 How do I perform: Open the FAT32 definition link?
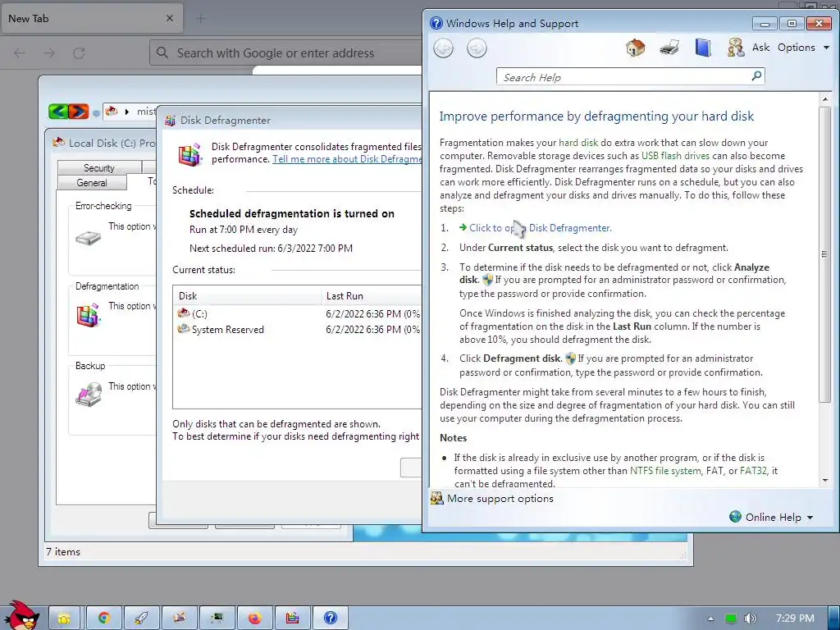click(753, 470)
